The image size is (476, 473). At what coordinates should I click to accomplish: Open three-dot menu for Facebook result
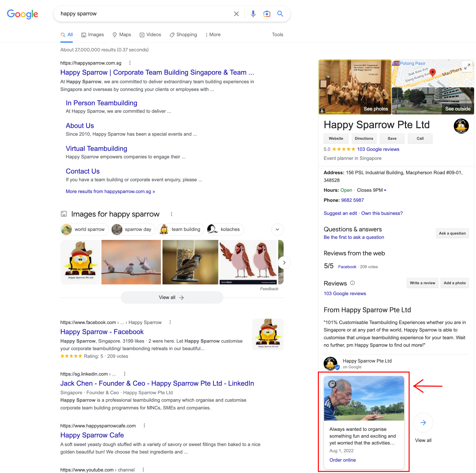pos(170,322)
